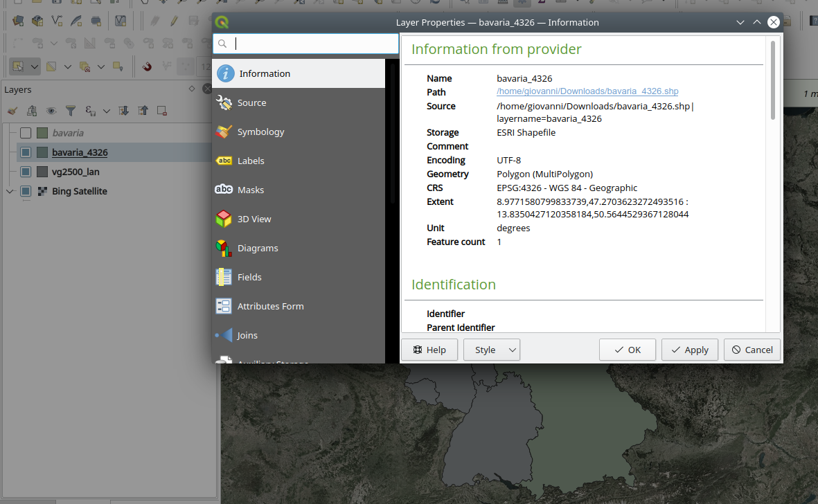Open the Select Features tool dropdown arrow

click(x=35, y=66)
